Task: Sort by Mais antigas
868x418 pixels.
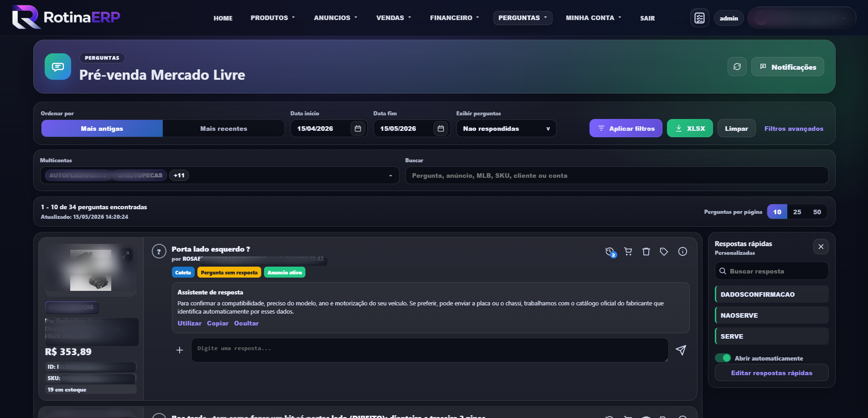Action: pos(102,129)
